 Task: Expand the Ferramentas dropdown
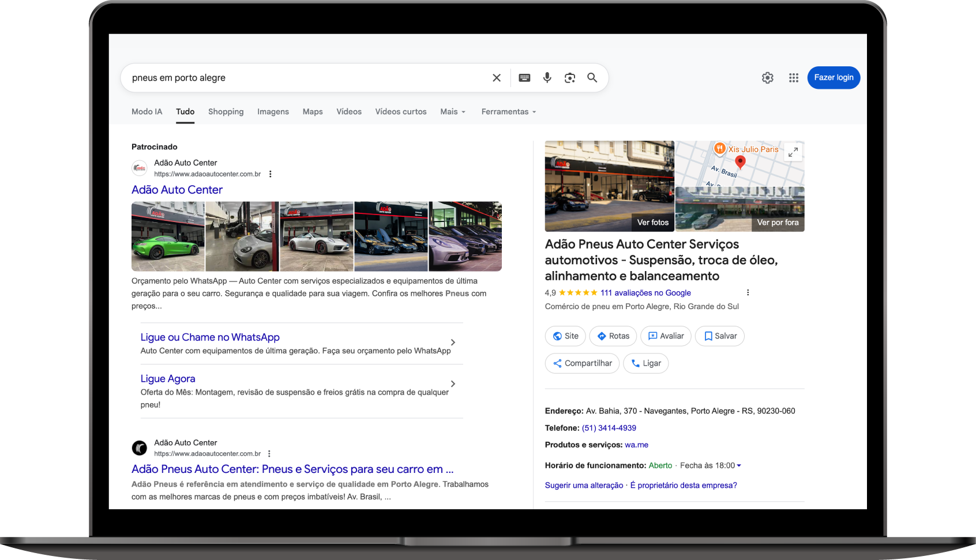509,112
